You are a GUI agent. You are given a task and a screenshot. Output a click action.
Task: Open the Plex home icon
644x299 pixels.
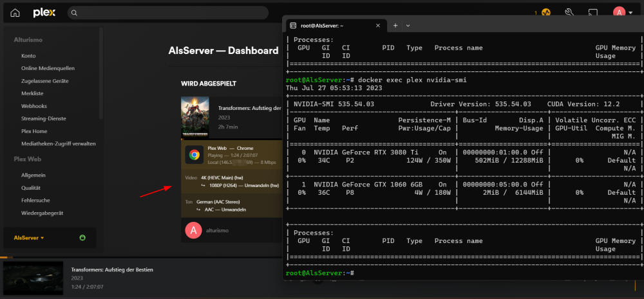(15, 13)
